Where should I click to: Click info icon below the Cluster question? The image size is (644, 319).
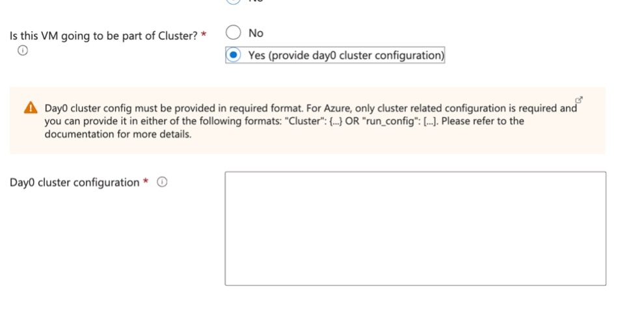(23, 52)
